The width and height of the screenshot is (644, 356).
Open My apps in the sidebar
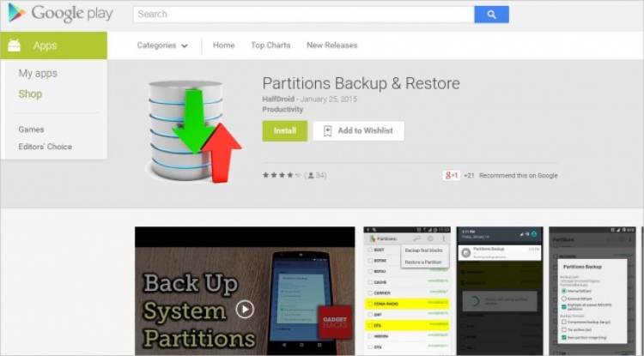click(x=38, y=74)
